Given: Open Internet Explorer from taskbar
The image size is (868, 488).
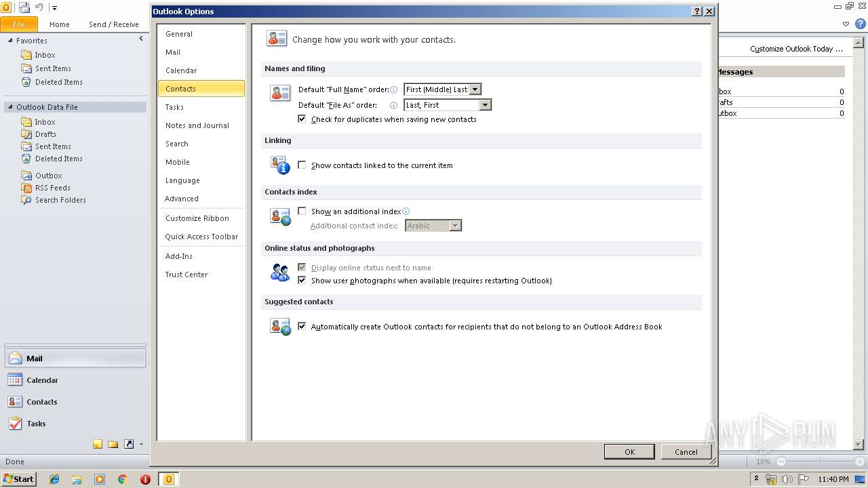Looking at the screenshot, I should tap(54, 479).
